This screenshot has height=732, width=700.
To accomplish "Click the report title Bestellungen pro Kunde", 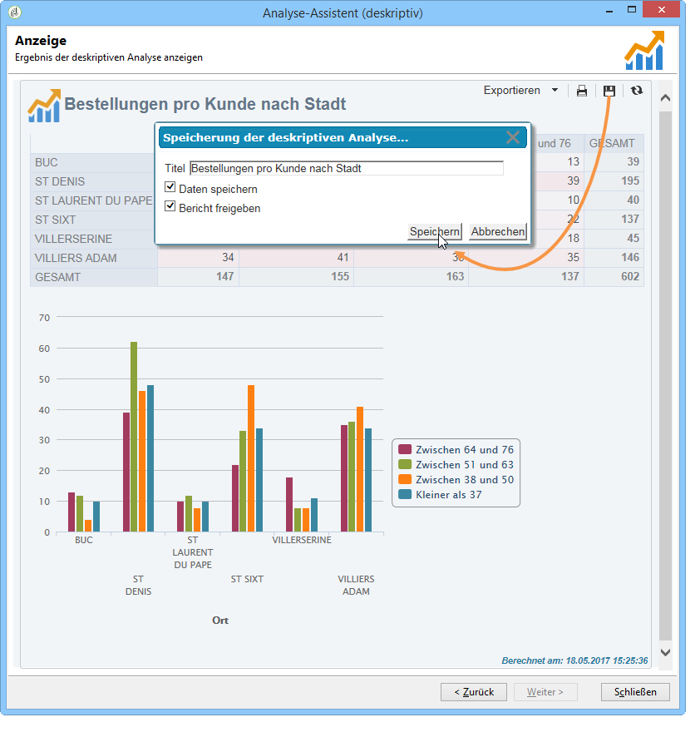I will (x=205, y=104).
